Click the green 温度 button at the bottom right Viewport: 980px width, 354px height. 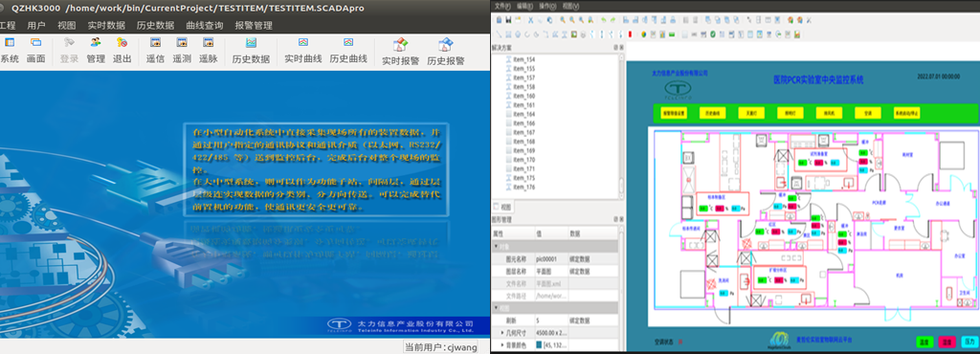(925, 343)
